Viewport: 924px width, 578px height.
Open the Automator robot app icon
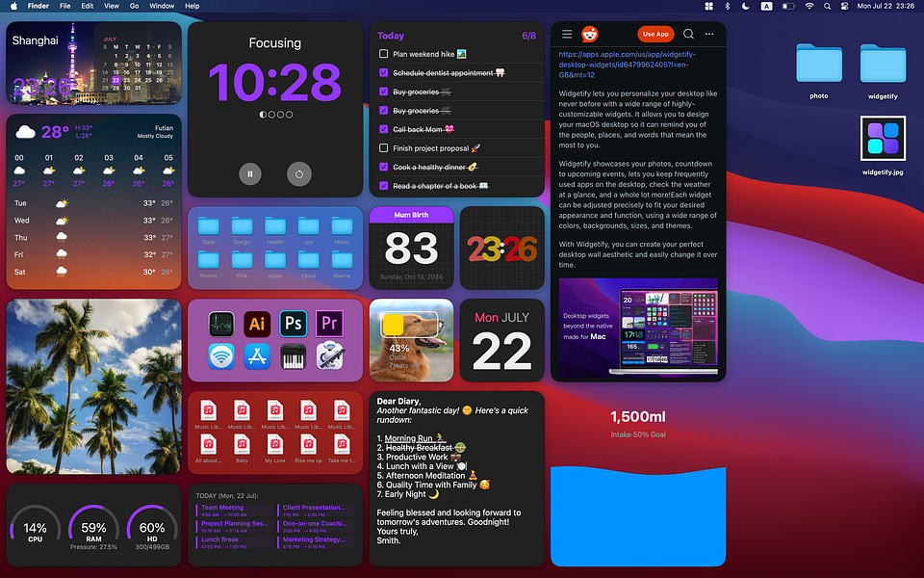pyautogui.click(x=329, y=356)
